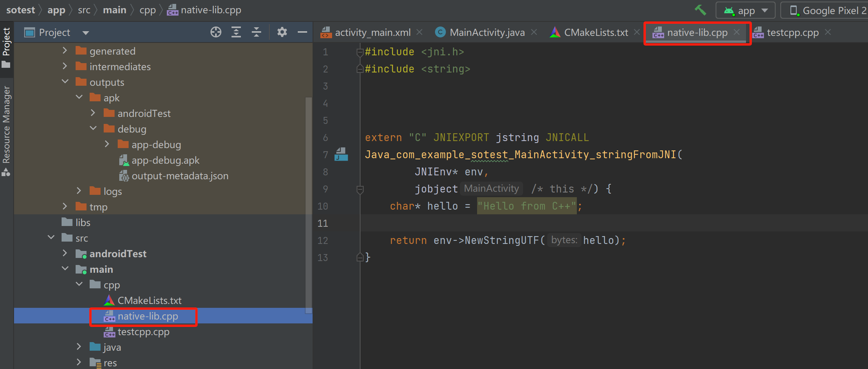
Task: Click the Build hammer icon
Action: coord(700,10)
